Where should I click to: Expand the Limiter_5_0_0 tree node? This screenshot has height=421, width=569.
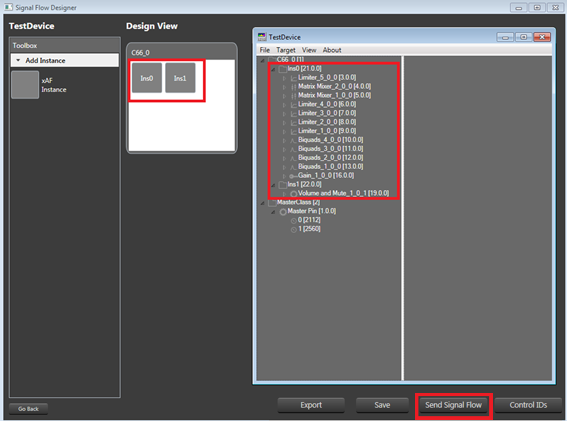[284, 78]
